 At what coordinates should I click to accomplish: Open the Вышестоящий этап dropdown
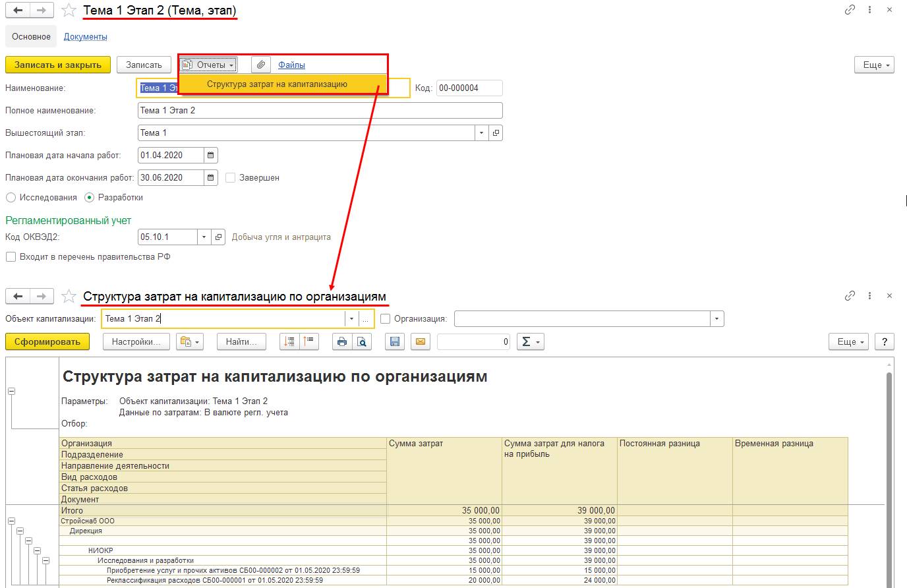[482, 133]
